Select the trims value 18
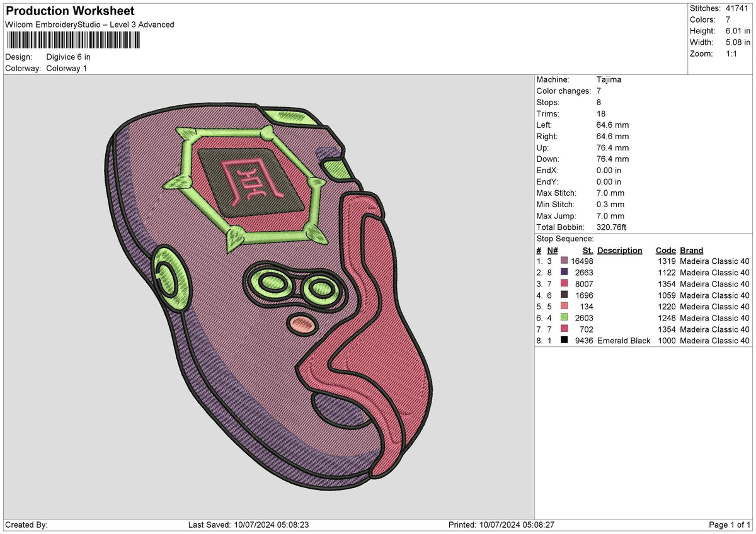 coord(601,114)
